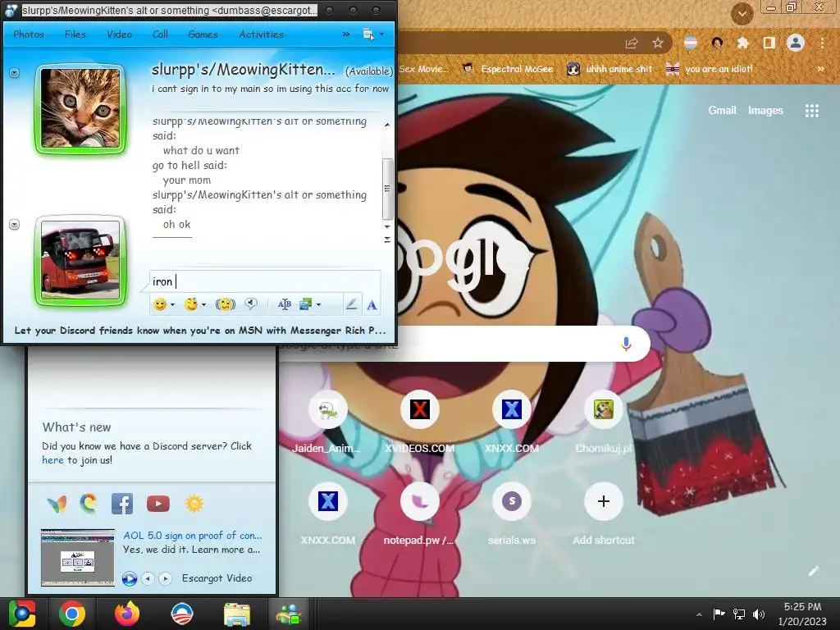840x630 pixels.
Task: Switch to handwriting mode with the pen icon
Action: (351, 304)
